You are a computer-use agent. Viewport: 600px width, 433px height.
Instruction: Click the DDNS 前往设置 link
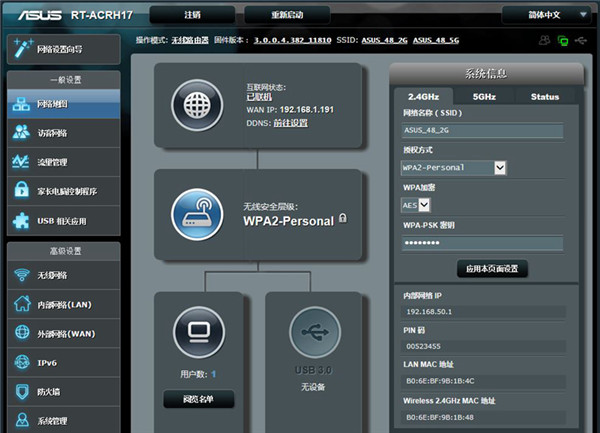point(292,124)
